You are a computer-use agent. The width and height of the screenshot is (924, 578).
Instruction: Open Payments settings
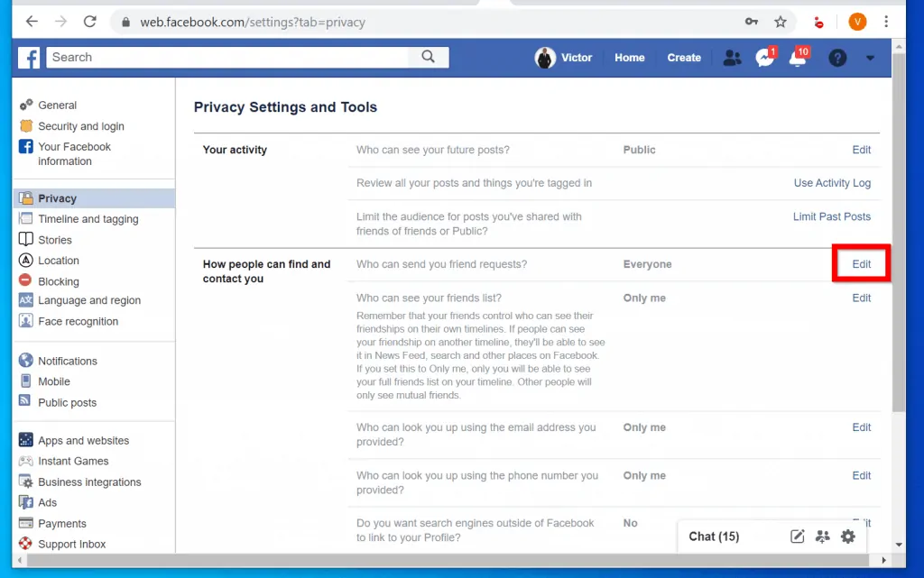coord(62,523)
